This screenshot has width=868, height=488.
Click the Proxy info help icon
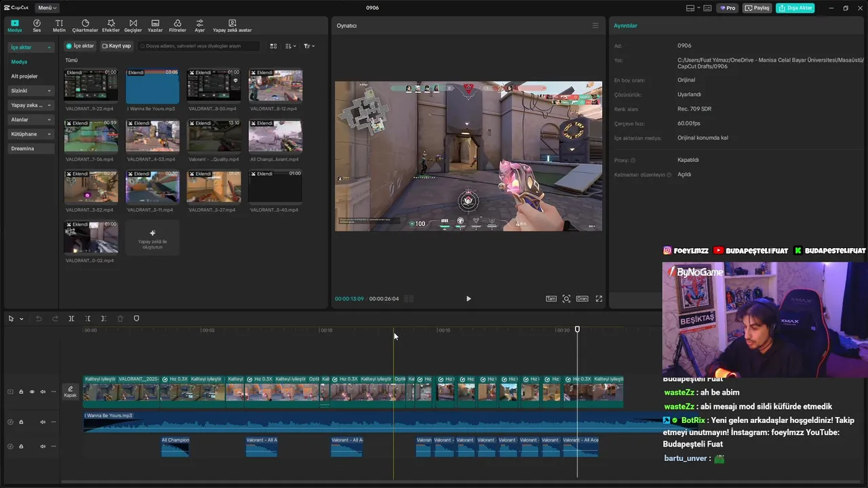tap(633, 161)
